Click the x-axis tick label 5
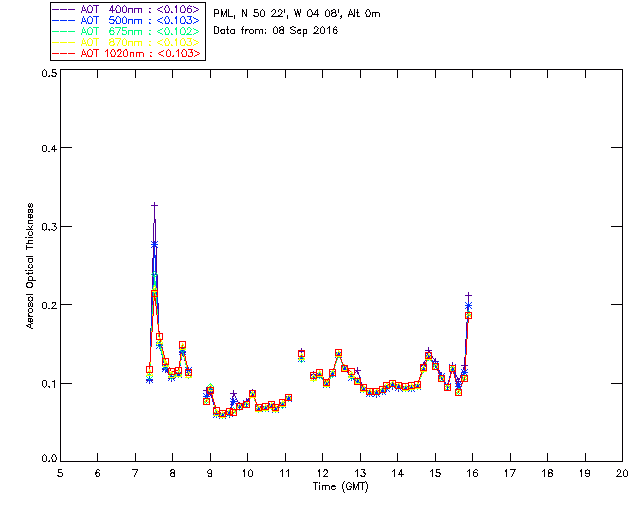The height and width of the screenshot is (512, 640). (x=60, y=473)
